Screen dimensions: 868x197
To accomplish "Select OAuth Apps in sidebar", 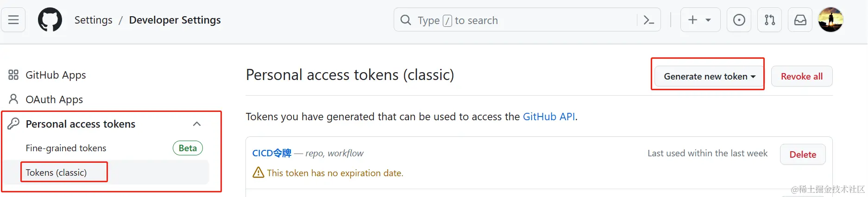I will click(54, 99).
